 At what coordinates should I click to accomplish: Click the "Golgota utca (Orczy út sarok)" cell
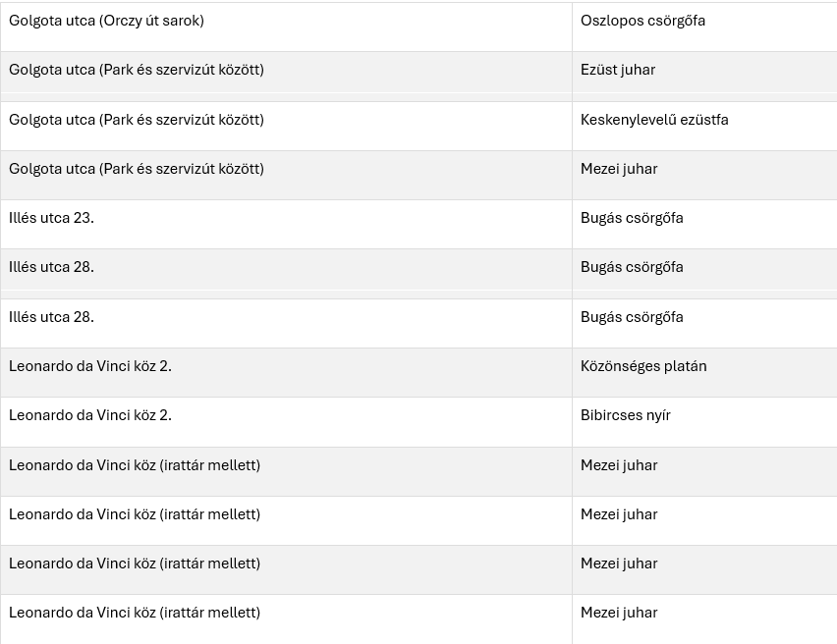pyautogui.click(x=106, y=21)
